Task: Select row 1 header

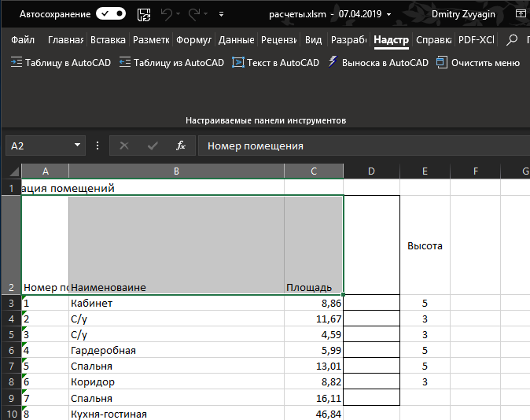Action: (x=11, y=188)
